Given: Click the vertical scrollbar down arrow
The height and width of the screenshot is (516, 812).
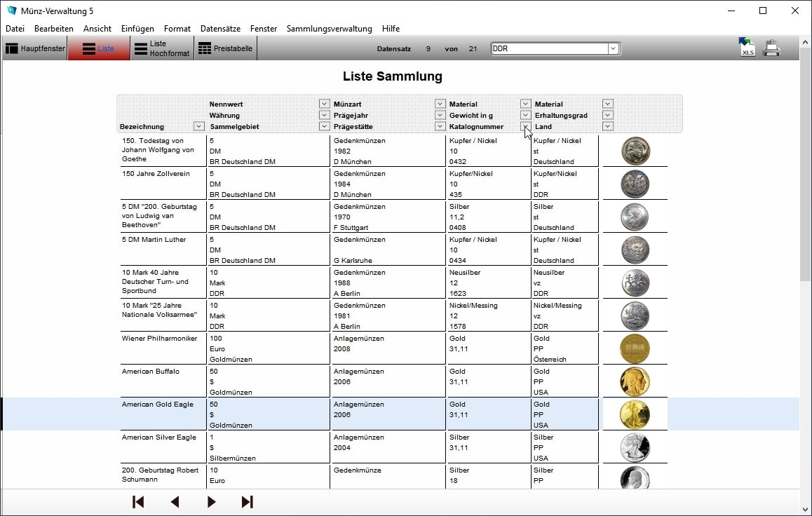Looking at the screenshot, I should tap(805, 510).
